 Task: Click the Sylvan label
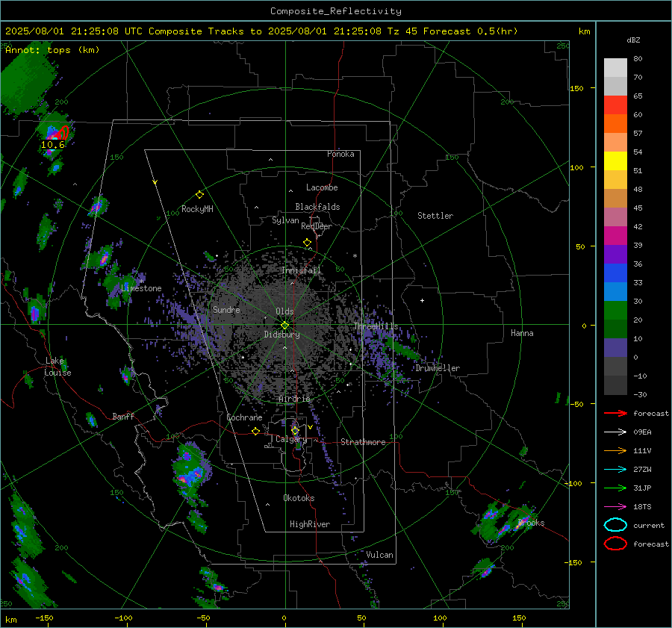pos(285,220)
